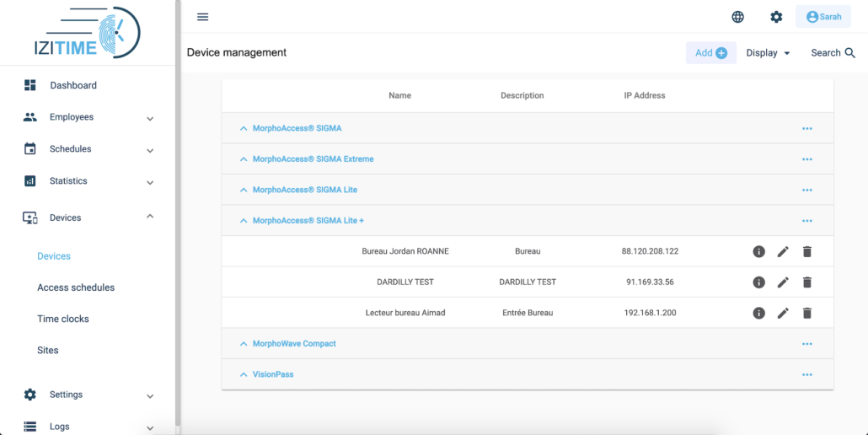Open Access schedules submenu item
The image size is (868, 435).
click(76, 287)
